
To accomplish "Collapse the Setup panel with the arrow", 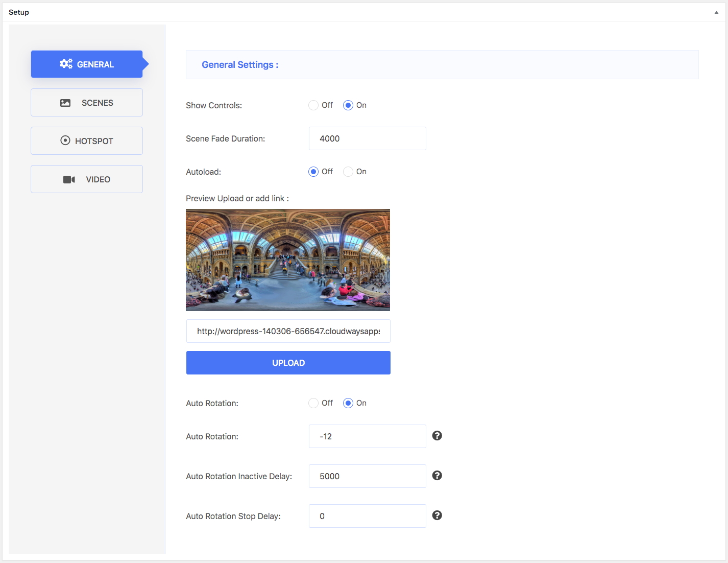I will click(716, 12).
